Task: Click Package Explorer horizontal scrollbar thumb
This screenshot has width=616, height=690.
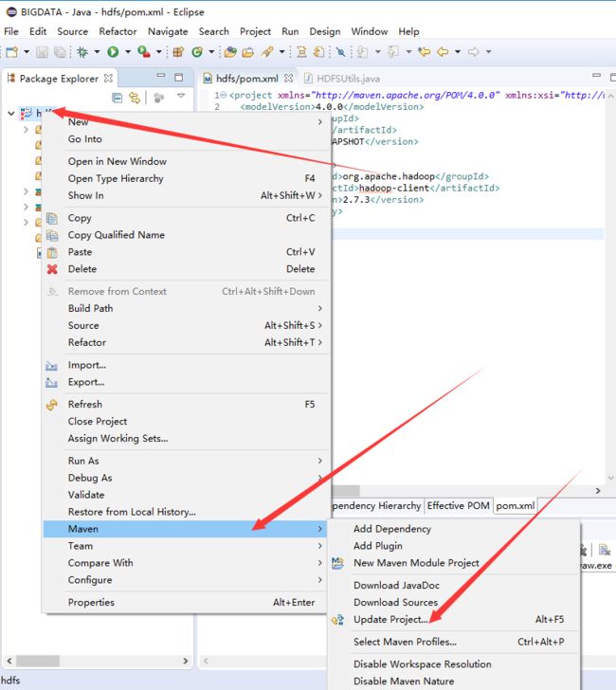Action: 38,661
